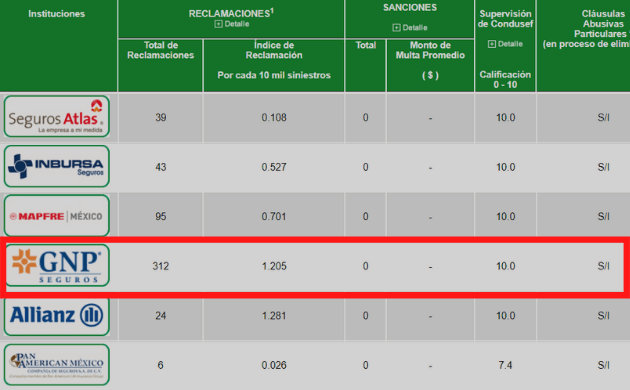630x390 pixels.
Task: Click the Total header under SANCIONES
Action: [366, 45]
